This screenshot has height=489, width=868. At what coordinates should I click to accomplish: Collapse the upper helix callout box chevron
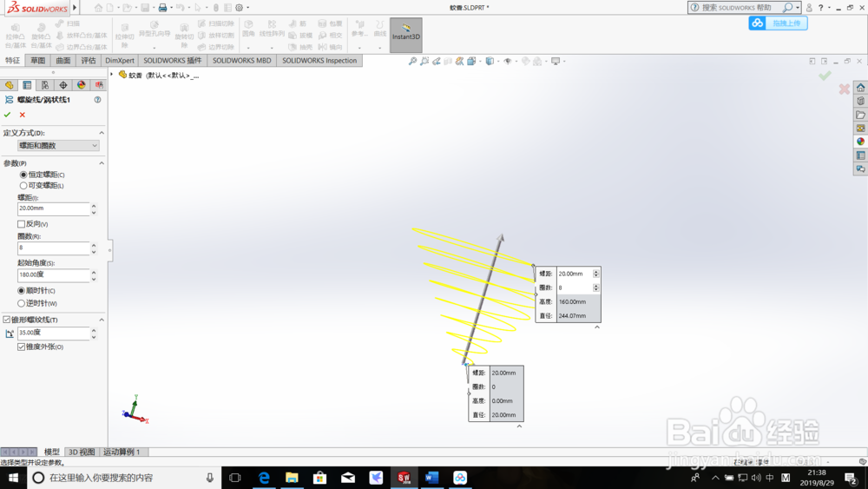click(x=597, y=327)
